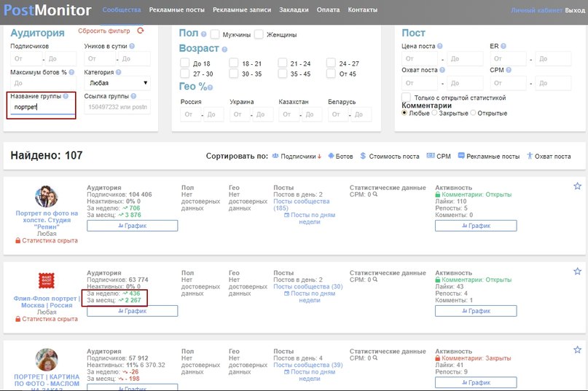588x391 pixels.
Task: Show help for ER field
Action: [x=503, y=46]
